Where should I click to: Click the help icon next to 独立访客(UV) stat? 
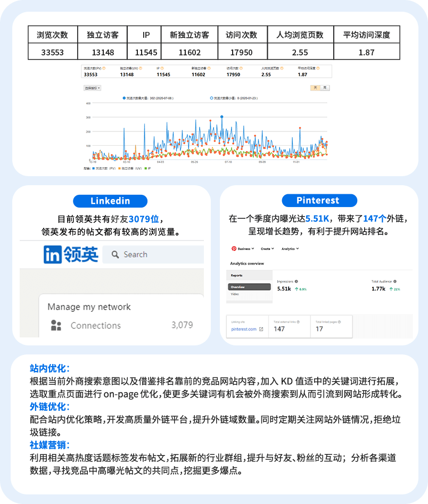(141, 68)
